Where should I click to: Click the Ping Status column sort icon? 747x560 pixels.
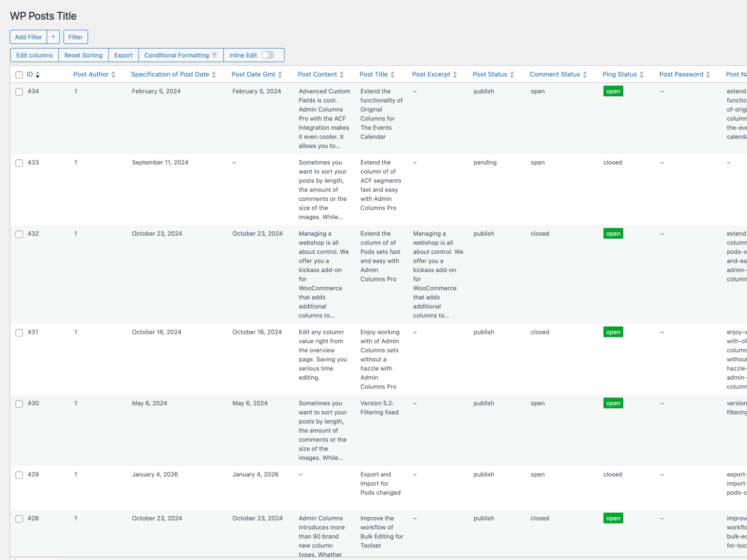(641, 74)
